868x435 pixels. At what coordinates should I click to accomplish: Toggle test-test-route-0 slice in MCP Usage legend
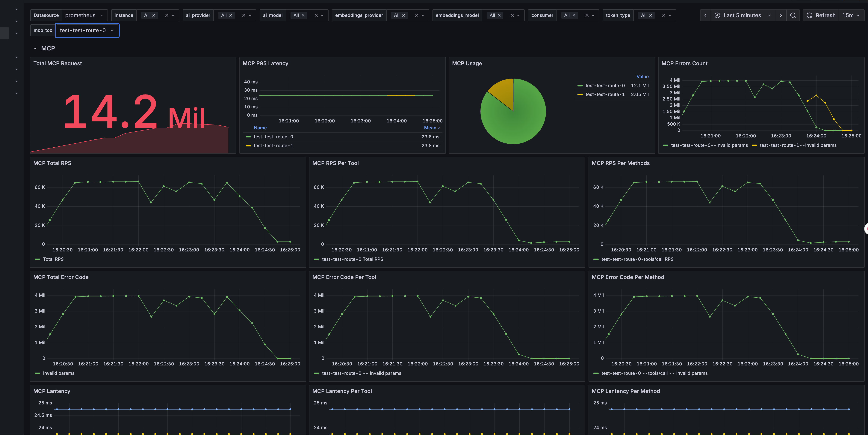[x=605, y=86]
